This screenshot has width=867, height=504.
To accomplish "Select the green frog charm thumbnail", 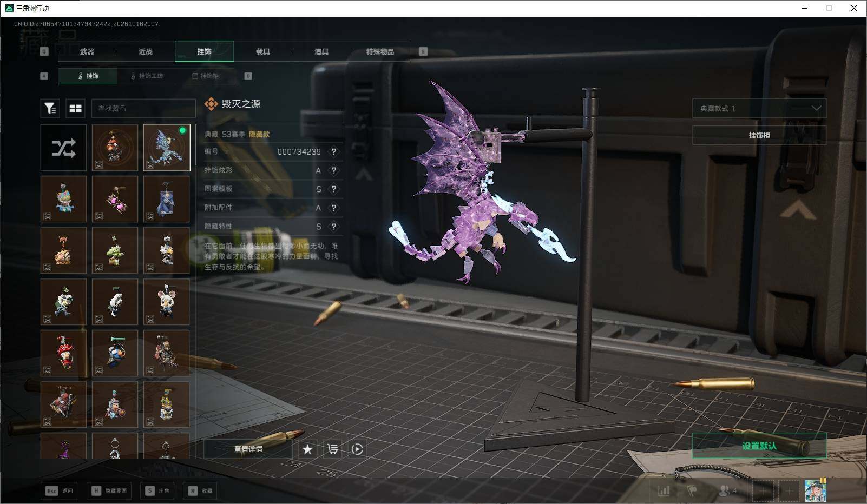I will coord(115,250).
